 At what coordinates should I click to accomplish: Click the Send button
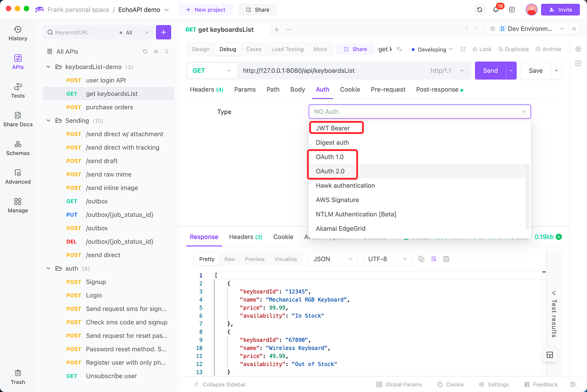[x=490, y=70]
